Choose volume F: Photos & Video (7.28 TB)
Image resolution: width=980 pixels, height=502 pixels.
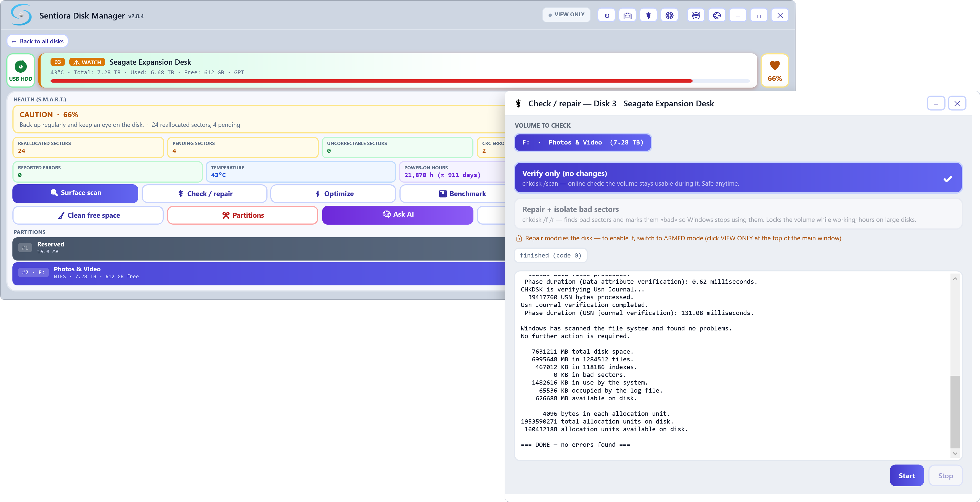[x=583, y=143]
